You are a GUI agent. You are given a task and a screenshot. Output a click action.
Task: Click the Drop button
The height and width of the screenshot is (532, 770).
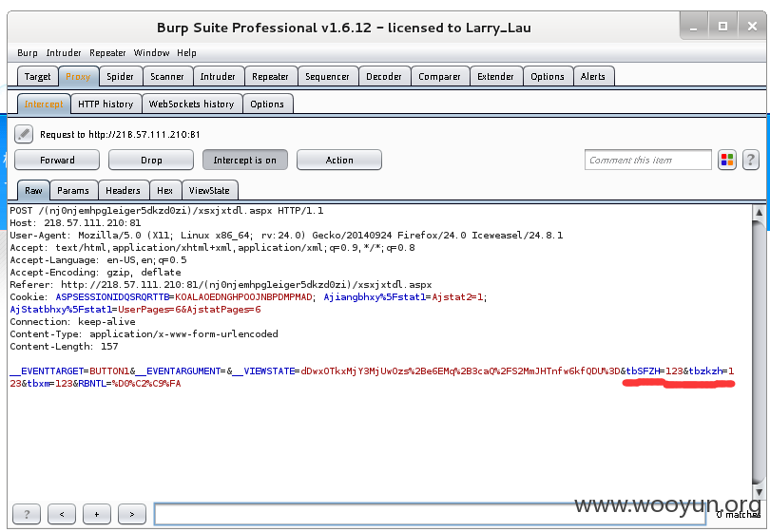tap(151, 160)
